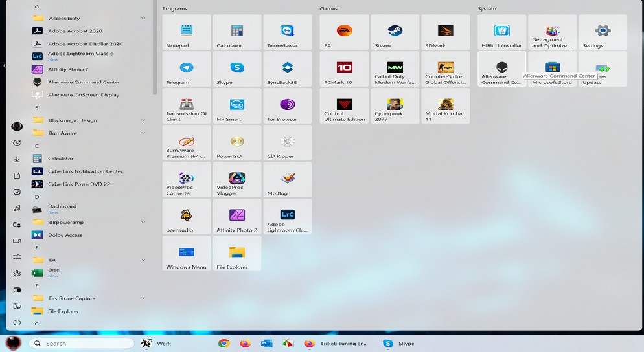Screen dimensions: 644x352
Task: Launch the 3DMark tile
Action: [x=445, y=33]
